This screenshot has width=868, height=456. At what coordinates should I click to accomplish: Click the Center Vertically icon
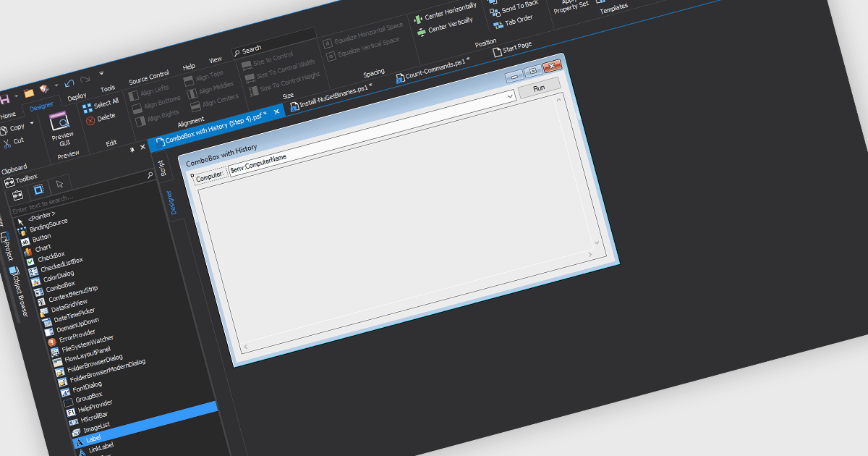[421, 32]
